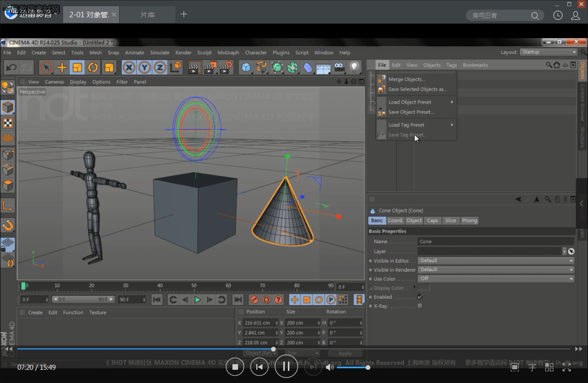Toggle Position keyframe recording icon
This screenshot has width=588, height=383.
[x=295, y=300]
